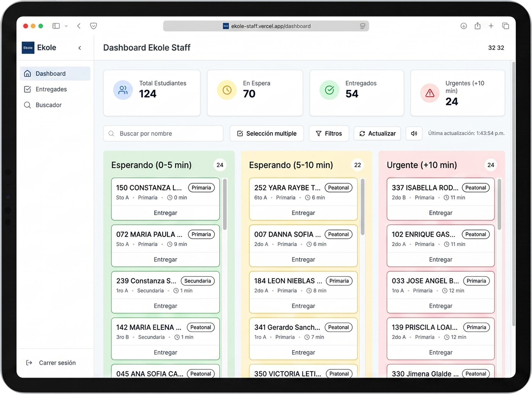
Task: Open the browser tab overview dropdown
Action: 66,26
